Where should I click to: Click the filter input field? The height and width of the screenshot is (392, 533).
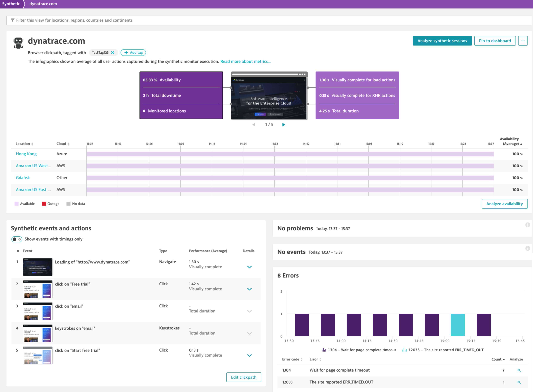pyautogui.click(x=269, y=20)
